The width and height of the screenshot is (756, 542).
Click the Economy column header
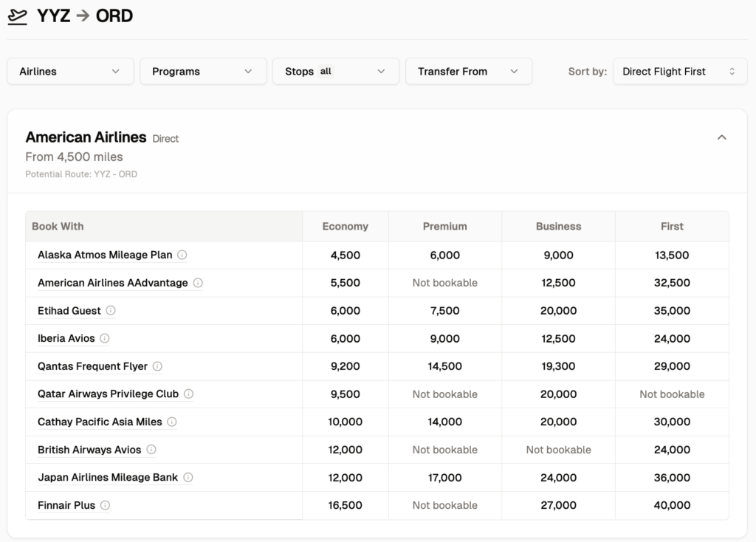(346, 226)
